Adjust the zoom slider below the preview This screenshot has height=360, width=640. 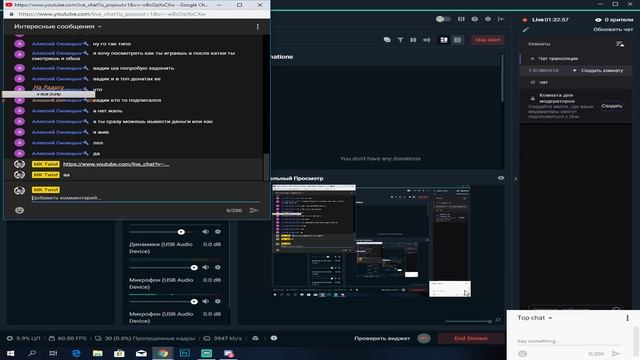click(x=468, y=321)
